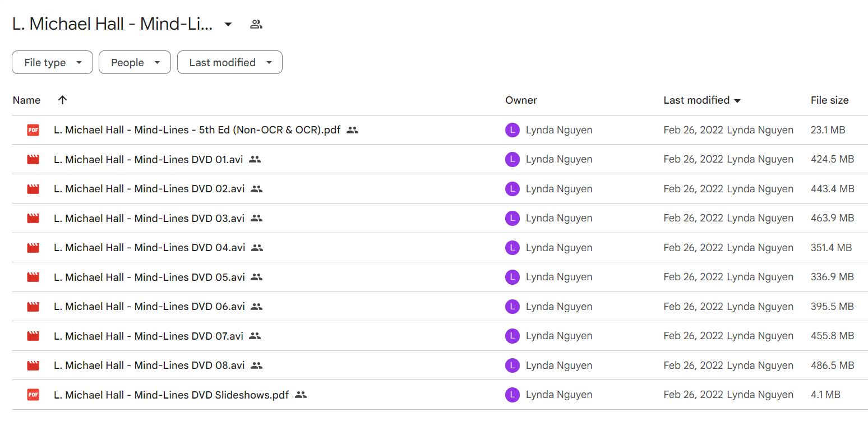Expand the folder title dropdown arrow
Screen dimensions: 868x435
228,24
